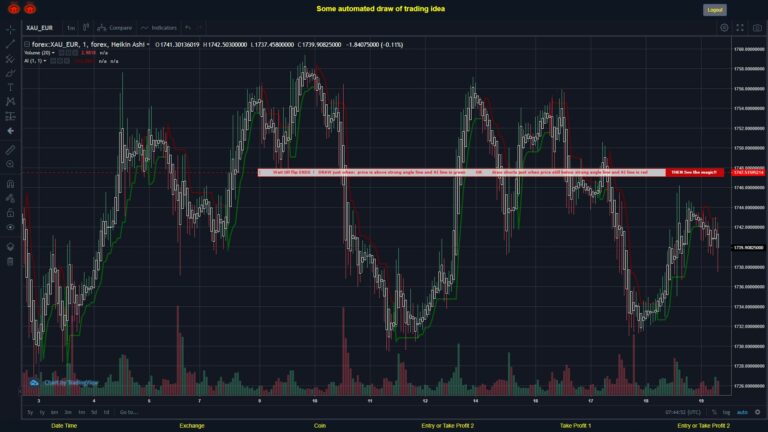
Task: Select the 5y time range
Action: (x=30, y=412)
